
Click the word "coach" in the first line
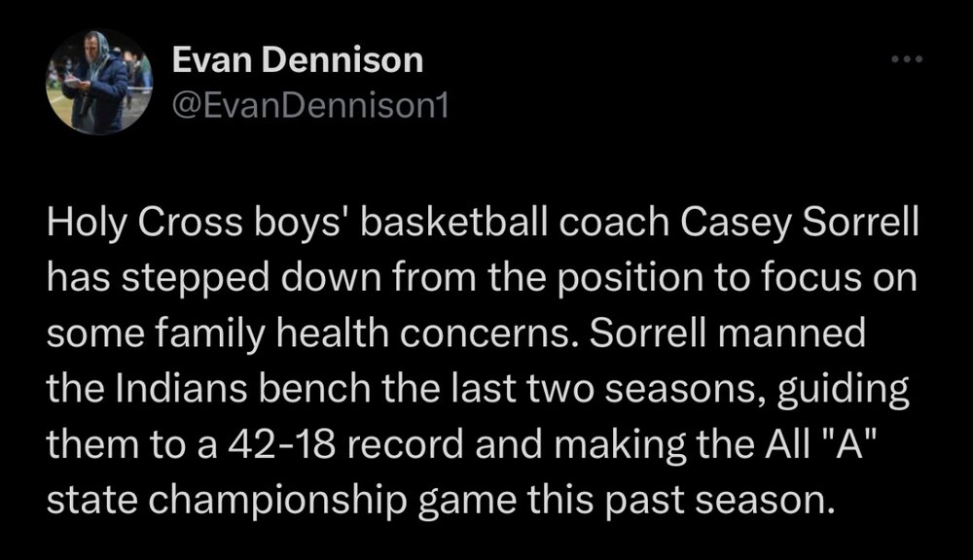(614, 222)
